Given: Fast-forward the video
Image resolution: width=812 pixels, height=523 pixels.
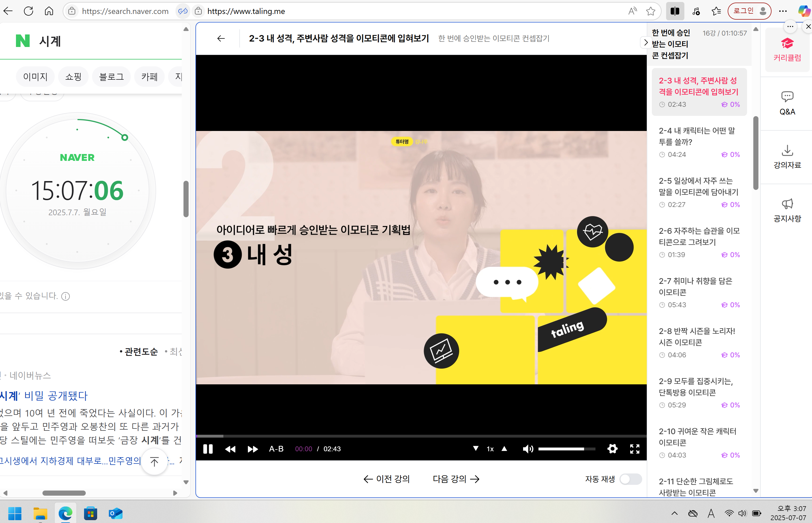Looking at the screenshot, I should (x=252, y=449).
